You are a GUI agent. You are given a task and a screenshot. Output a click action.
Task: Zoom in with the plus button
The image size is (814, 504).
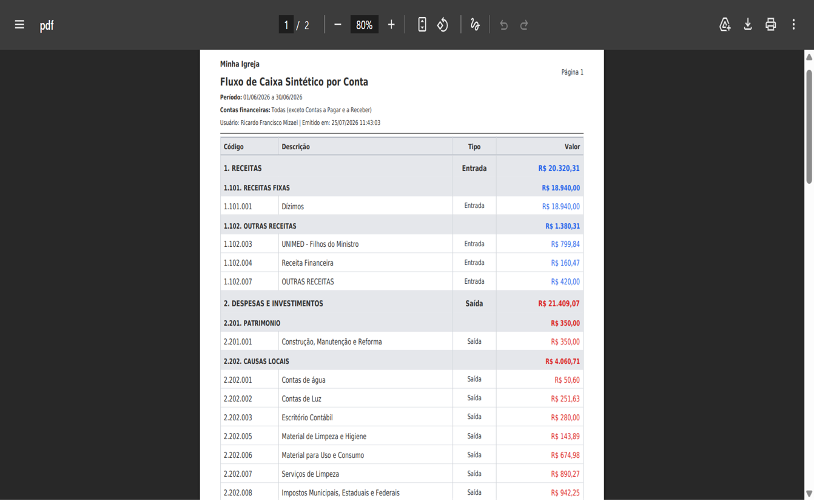coord(391,25)
